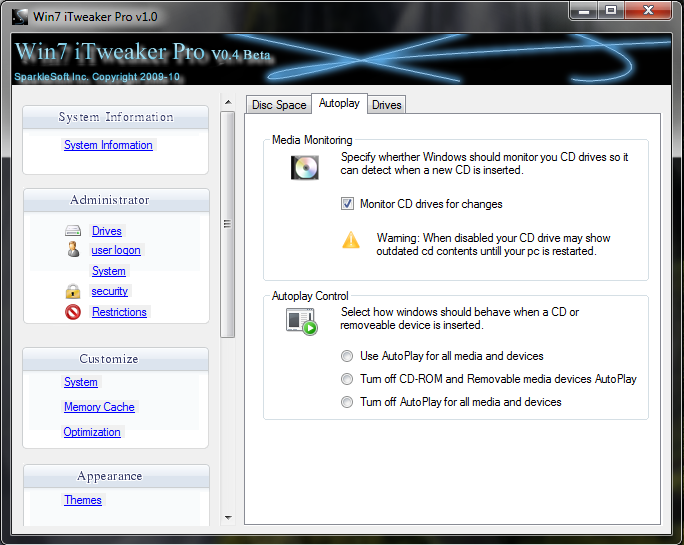Screen dimensions: 684x545
Task: Maximize the Win7 iTweaker Pro window
Action: coord(611,10)
